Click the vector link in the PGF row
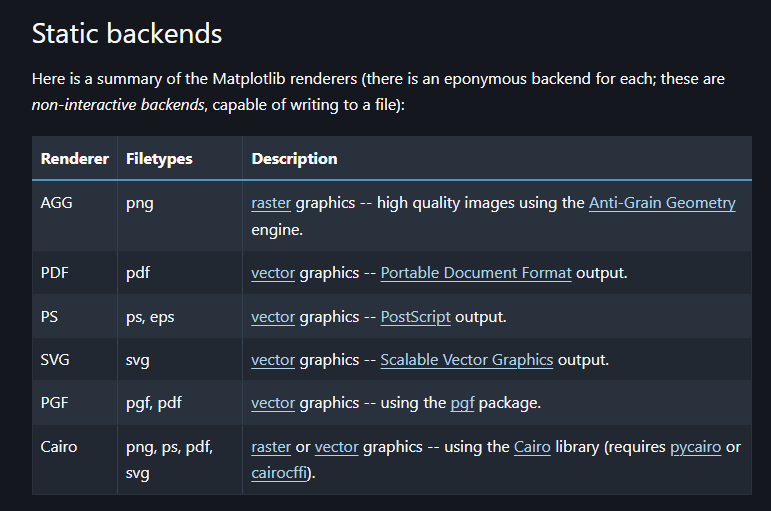Image resolution: width=771 pixels, height=511 pixels. pyautogui.click(x=273, y=403)
